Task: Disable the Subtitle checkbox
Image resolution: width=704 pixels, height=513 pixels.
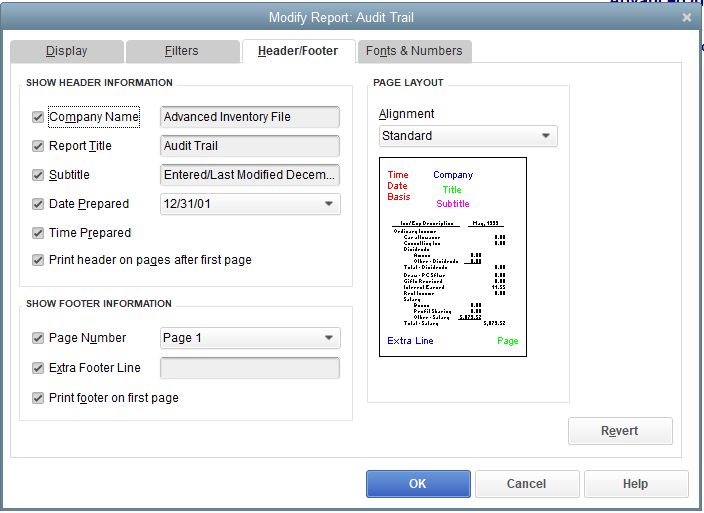Action: (x=38, y=175)
